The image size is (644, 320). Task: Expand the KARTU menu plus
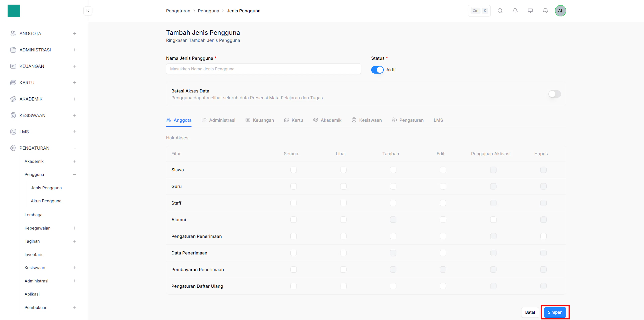click(74, 83)
